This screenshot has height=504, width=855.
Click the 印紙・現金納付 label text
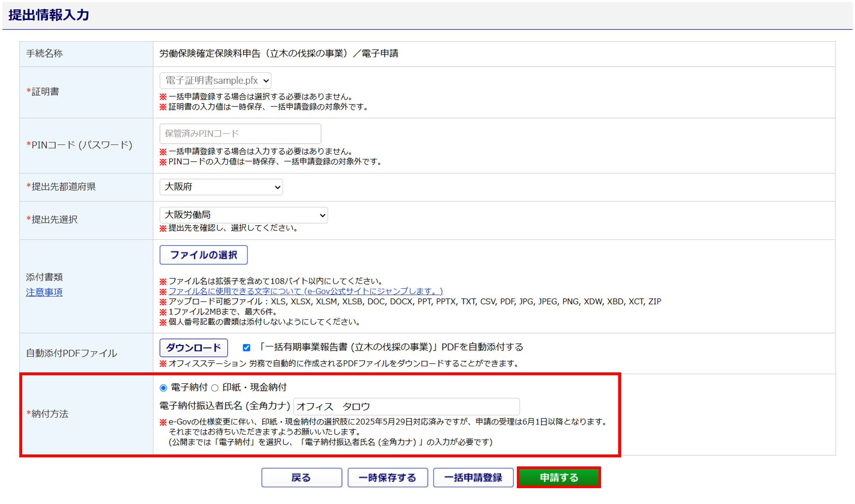click(254, 387)
